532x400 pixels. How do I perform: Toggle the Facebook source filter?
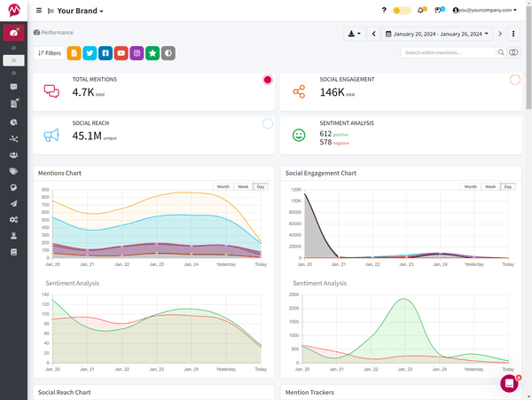click(106, 53)
